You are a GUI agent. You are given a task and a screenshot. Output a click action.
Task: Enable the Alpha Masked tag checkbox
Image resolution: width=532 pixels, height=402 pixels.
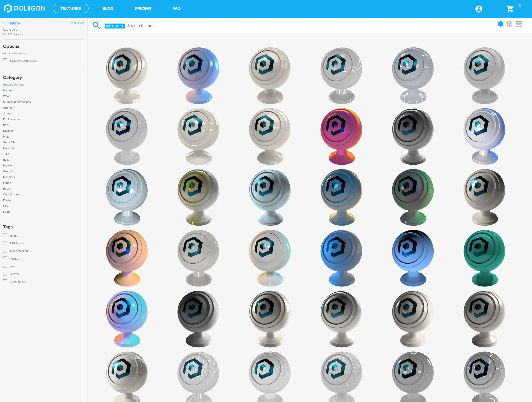tap(5, 251)
